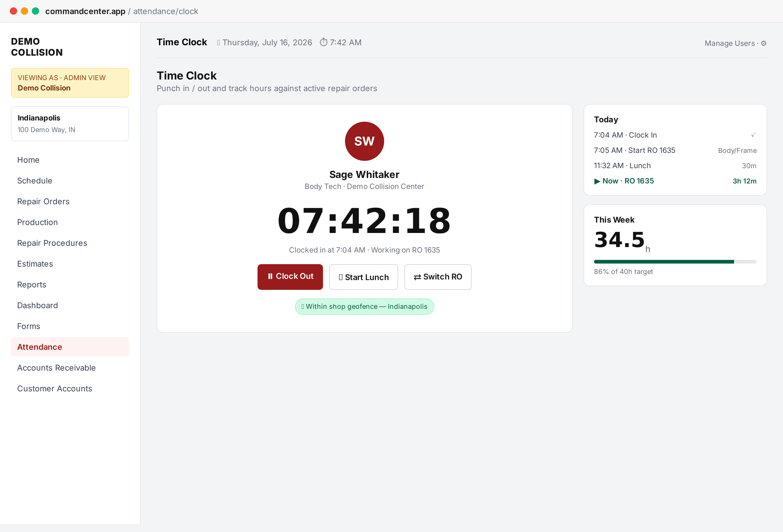
Task: Click the Body/Frame label in Today list
Action: pos(737,150)
